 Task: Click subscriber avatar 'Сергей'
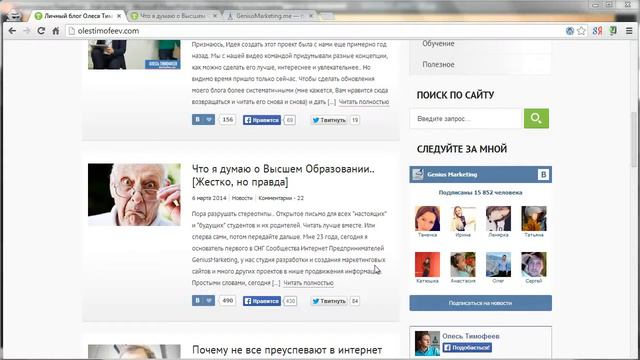click(x=533, y=264)
